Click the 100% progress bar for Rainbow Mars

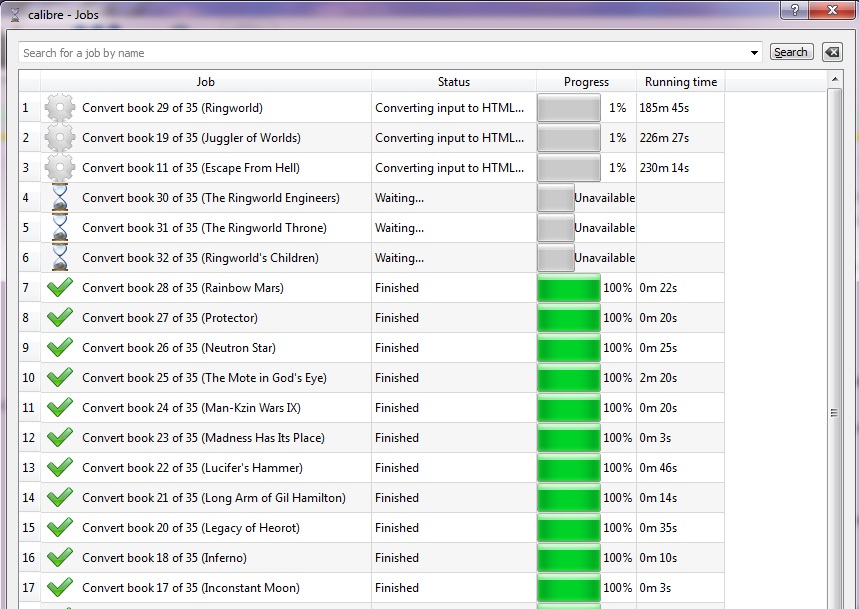(x=569, y=288)
